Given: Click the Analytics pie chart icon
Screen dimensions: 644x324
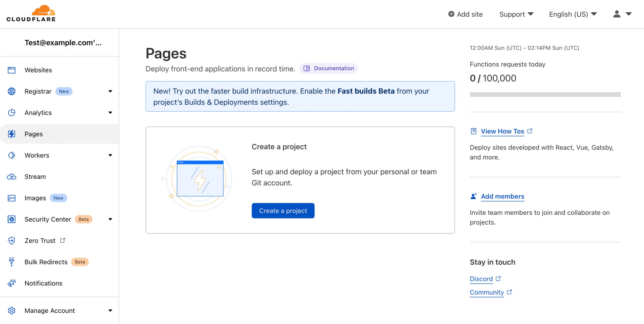Looking at the screenshot, I should point(12,113).
